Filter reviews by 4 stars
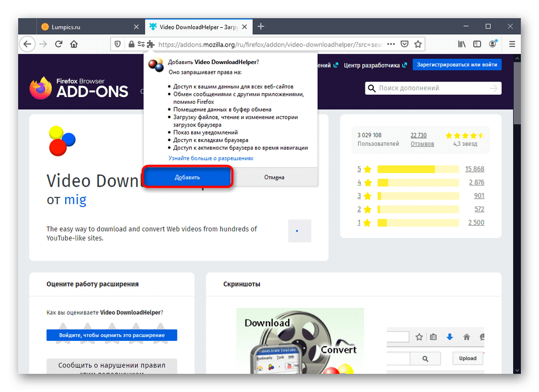This screenshot has width=539, height=392. (364, 183)
